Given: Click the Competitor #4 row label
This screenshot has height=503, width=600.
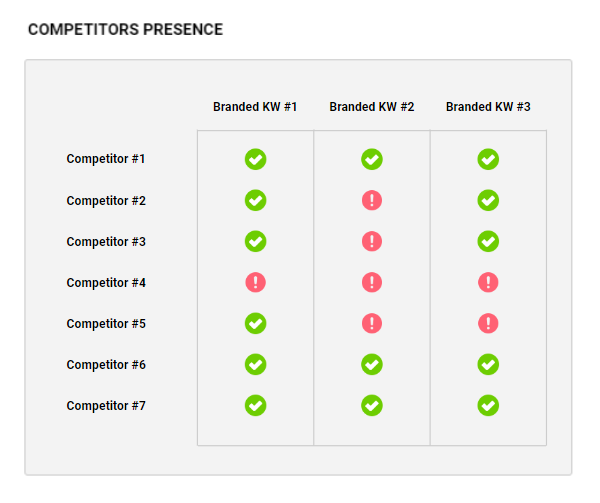Looking at the screenshot, I should pos(106,283).
